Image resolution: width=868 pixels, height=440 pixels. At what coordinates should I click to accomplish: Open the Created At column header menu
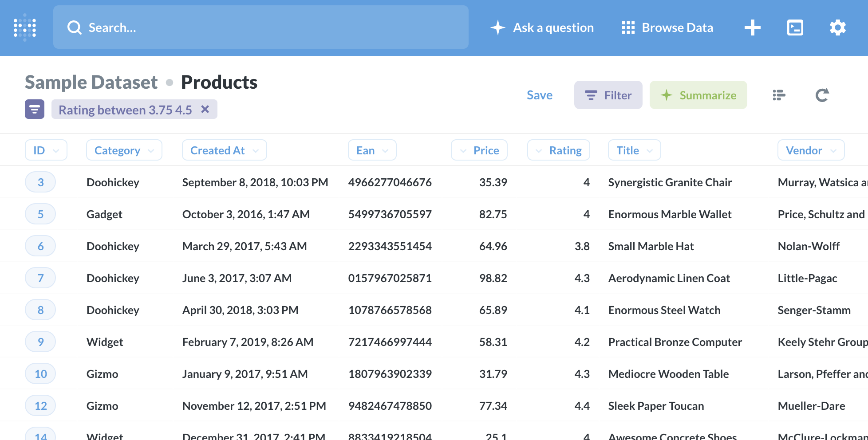coord(225,150)
